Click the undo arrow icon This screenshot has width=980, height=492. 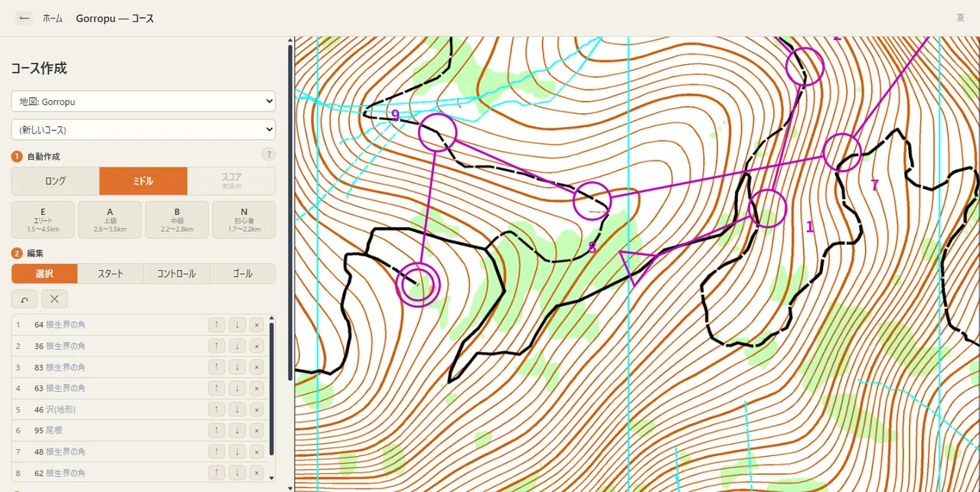tap(24, 299)
